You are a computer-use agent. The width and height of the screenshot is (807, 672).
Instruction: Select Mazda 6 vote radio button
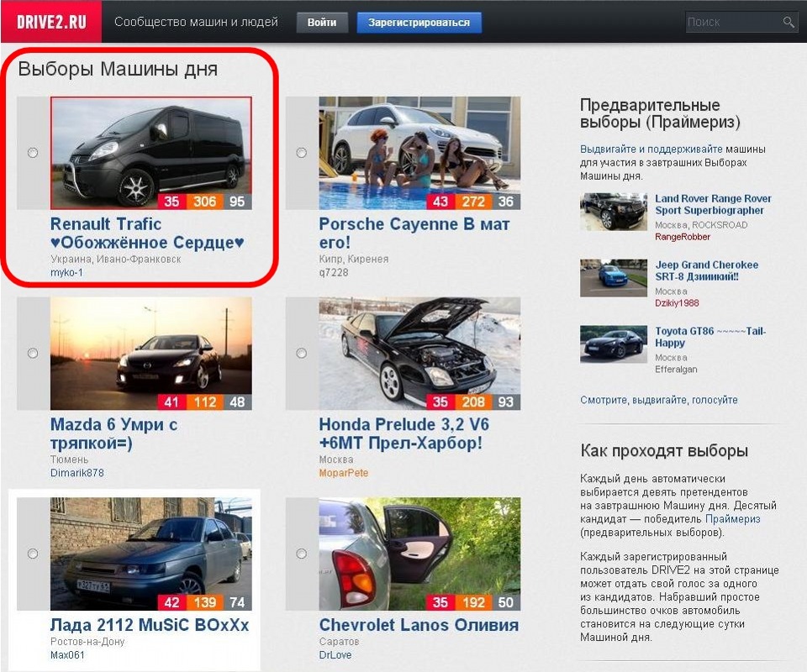(33, 354)
